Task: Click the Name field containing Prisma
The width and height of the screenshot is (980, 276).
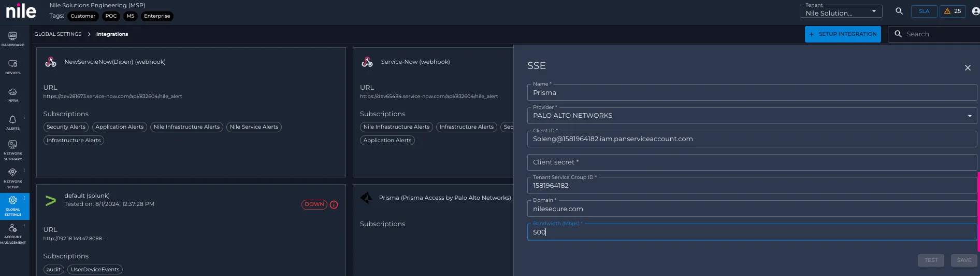Action: (x=752, y=92)
